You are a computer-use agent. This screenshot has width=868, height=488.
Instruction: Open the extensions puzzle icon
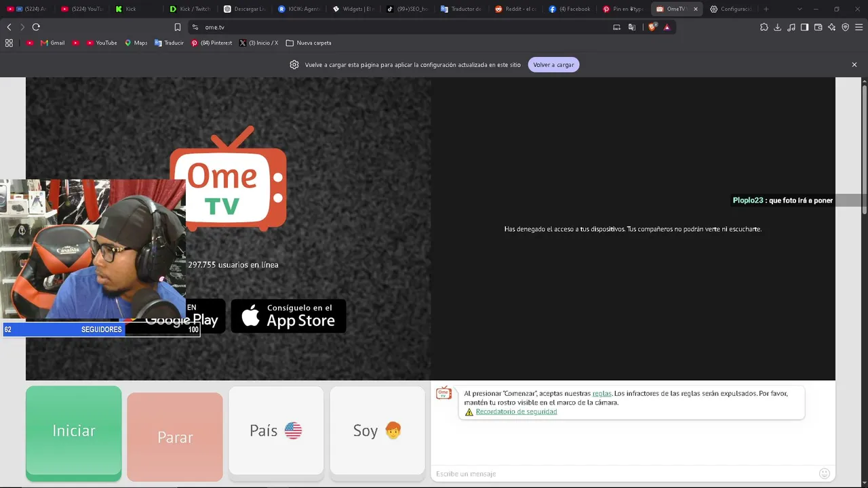tap(764, 27)
